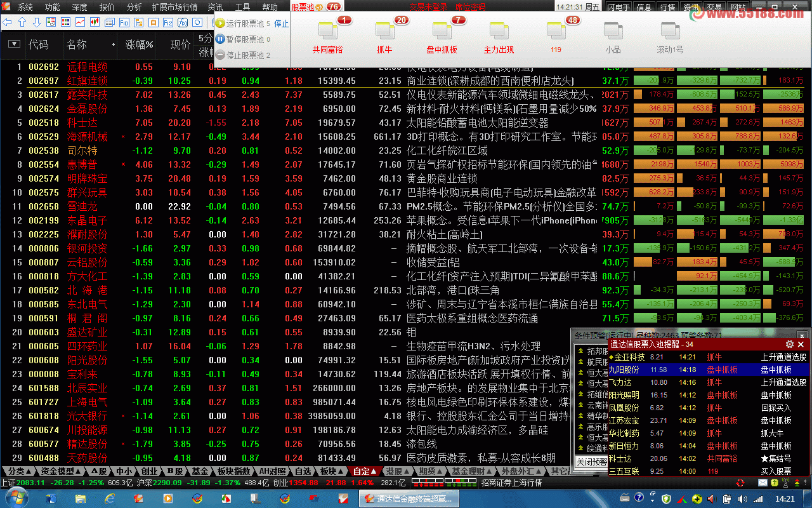Open the 扩展市场行情 menu

(x=175, y=7)
